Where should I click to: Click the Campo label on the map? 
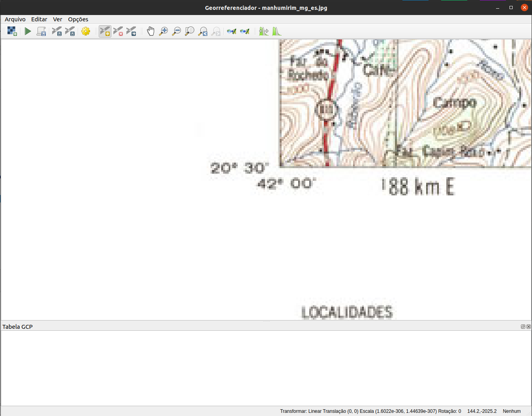[455, 103]
